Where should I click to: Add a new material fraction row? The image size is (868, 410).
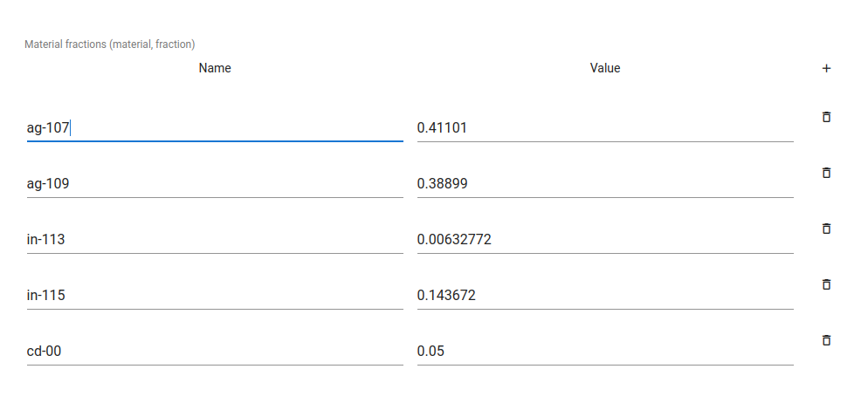[826, 68]
